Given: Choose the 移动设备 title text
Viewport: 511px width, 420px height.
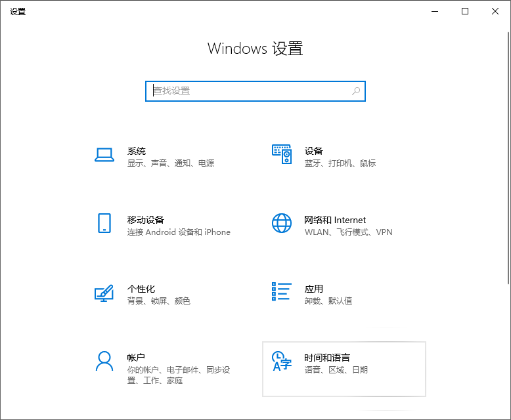Looking at the screenshot, I should 145,220.
